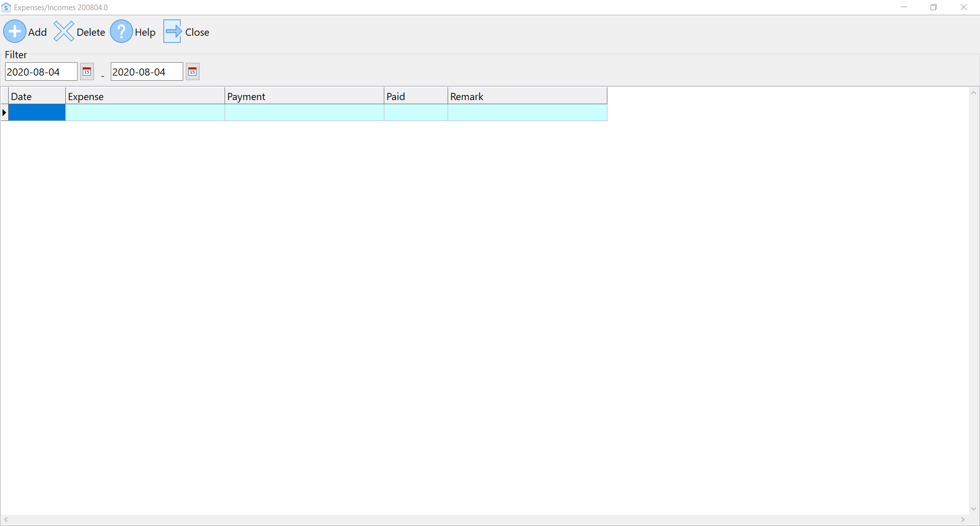
Task: Restore down the Expenses/Incomes window
Action: point(934,7)
